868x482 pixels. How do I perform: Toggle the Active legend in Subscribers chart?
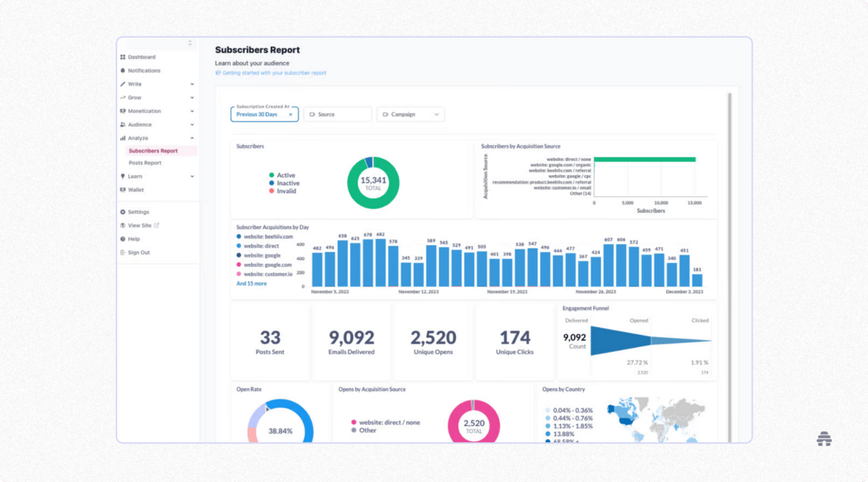click(283, 175)
